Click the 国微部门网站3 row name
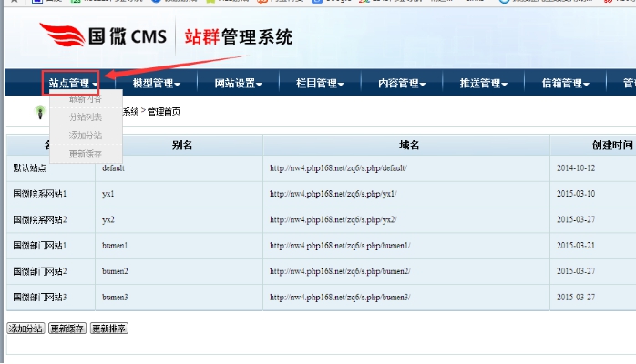 tap(39, 298)
